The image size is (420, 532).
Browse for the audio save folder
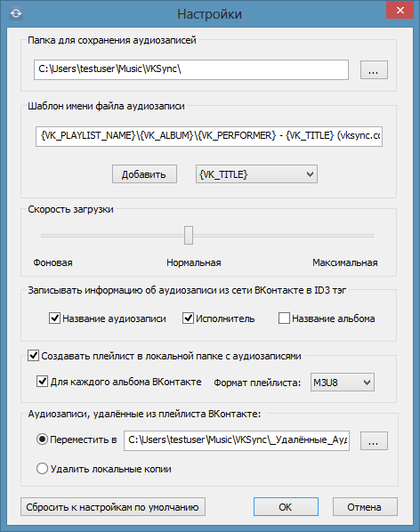(374, 70)
